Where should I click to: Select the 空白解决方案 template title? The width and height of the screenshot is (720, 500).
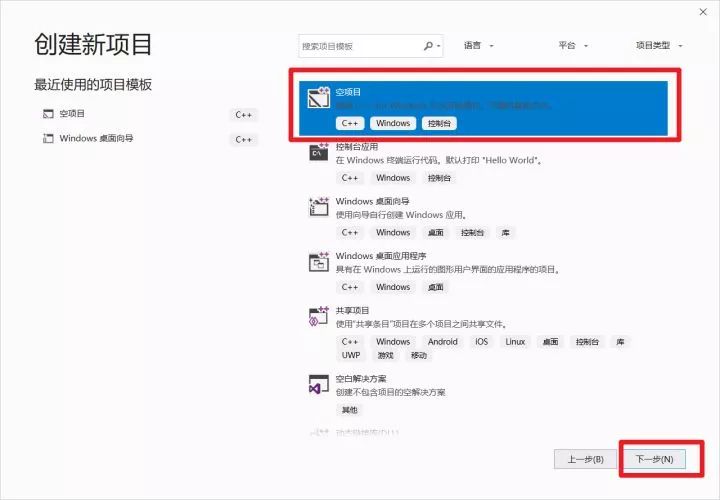(x=361, y=379)
